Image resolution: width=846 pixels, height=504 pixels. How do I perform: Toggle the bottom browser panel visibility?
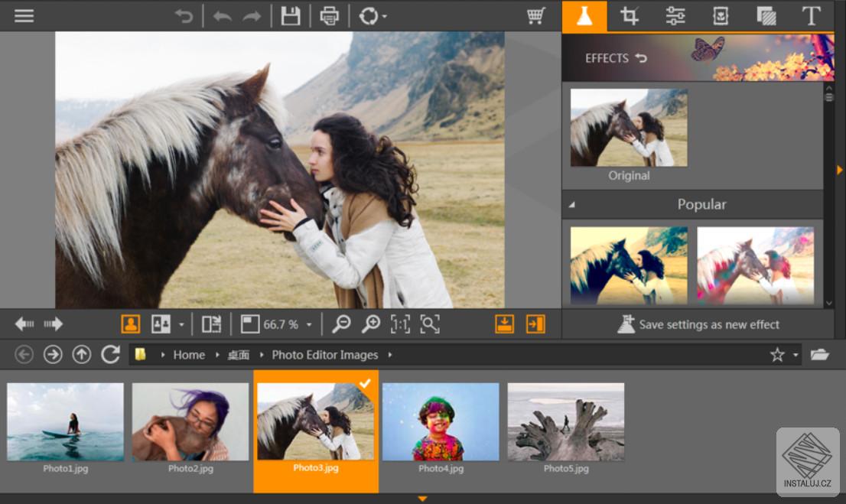pos(504,324)
